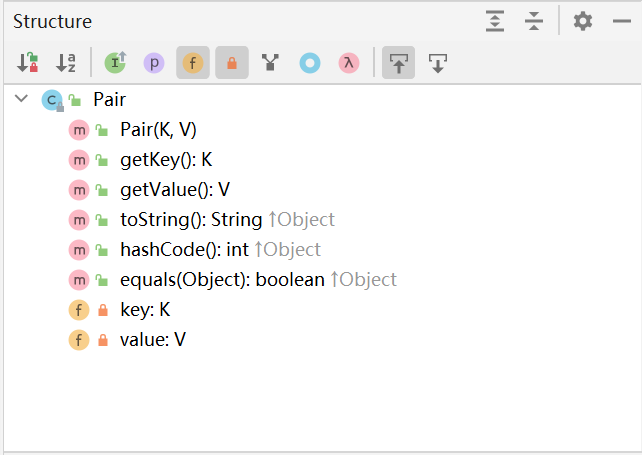Click the public icon beside getValue()

click(x=102, y=190)
